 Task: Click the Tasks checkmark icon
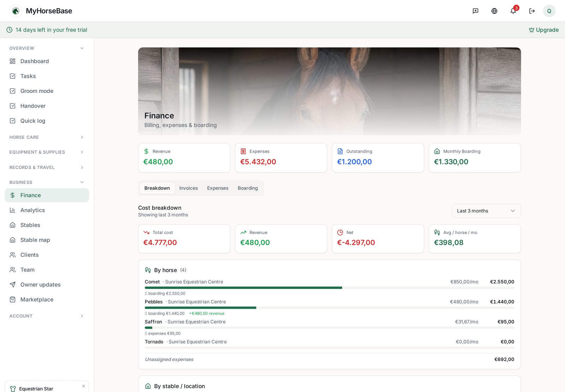coord(13,76)
